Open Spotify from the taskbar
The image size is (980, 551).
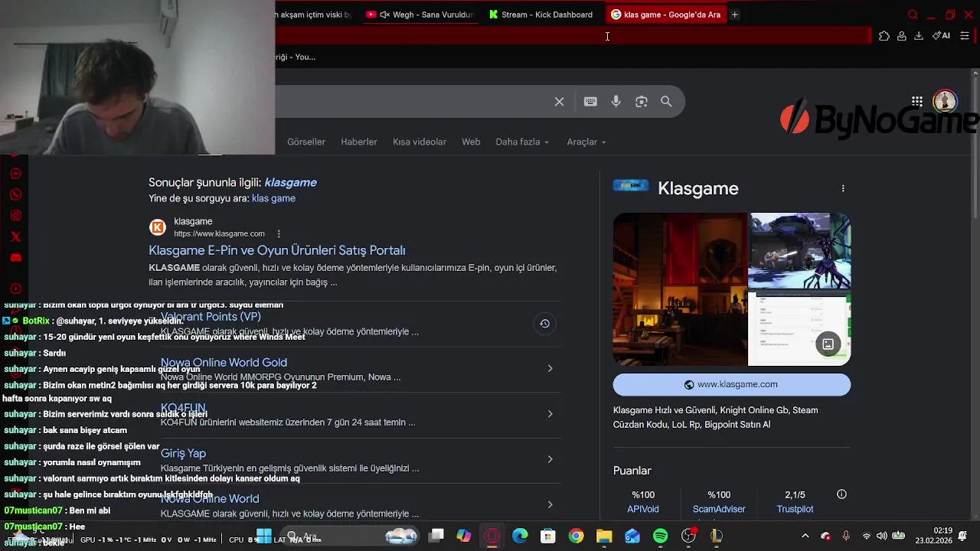[660, 536]
